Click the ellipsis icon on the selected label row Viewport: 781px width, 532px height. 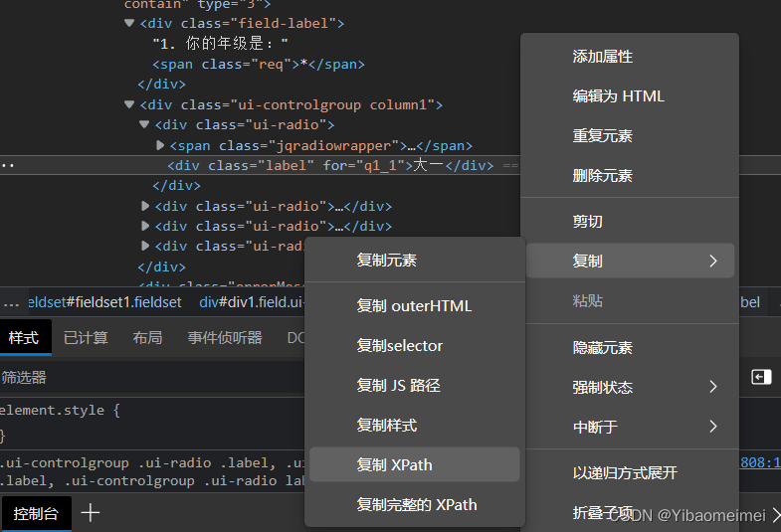coord(8,165)
